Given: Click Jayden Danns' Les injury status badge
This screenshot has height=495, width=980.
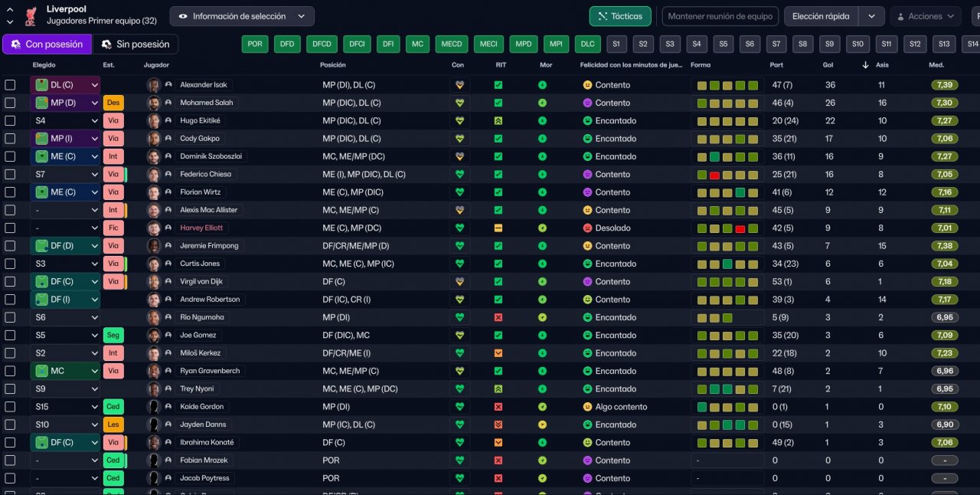Looking at the screenshot, I should coord(113,425).
